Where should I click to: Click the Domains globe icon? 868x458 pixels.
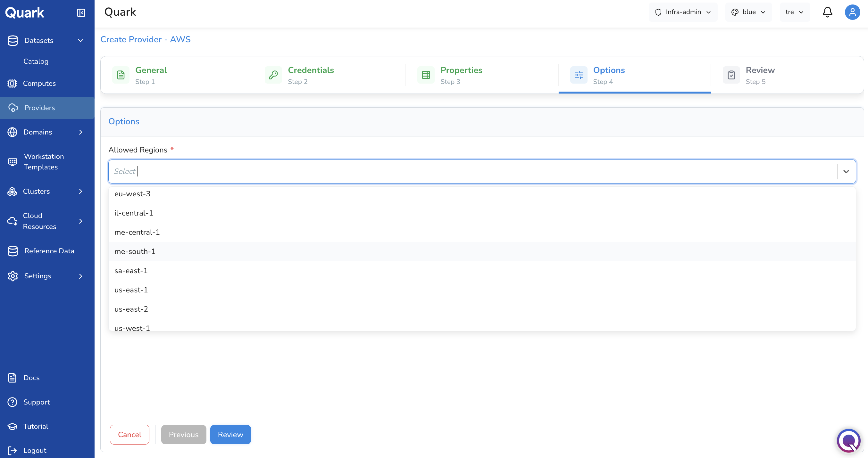pos(13,132)
